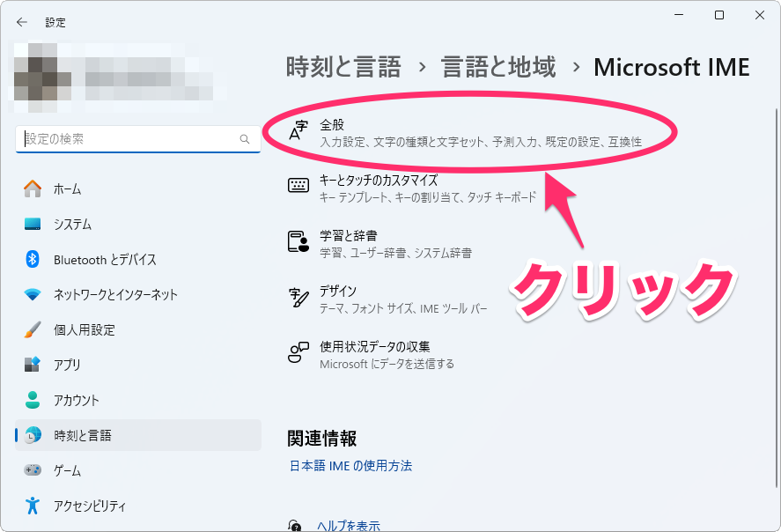Viewport: 781px width, 532px height.
Task: Click the ヘルプを表示 link
Action: (348, 526)
